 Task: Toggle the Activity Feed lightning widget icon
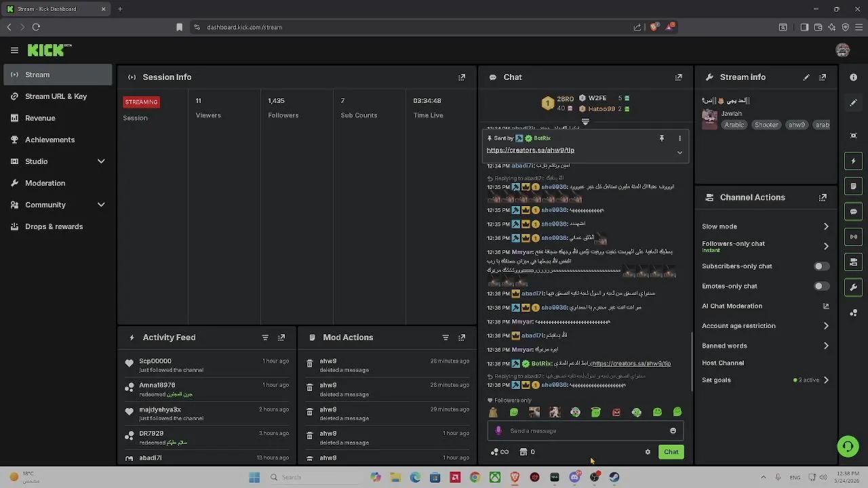pos(854,161)
